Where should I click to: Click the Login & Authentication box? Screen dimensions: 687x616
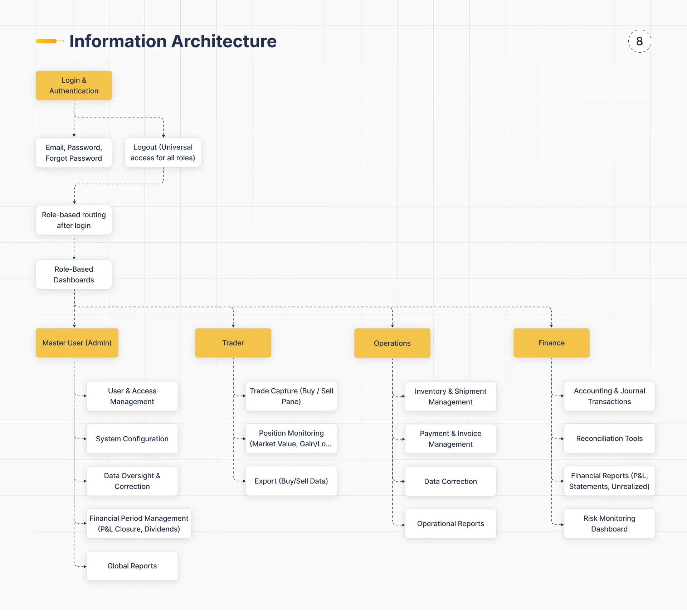coord(74,86)
